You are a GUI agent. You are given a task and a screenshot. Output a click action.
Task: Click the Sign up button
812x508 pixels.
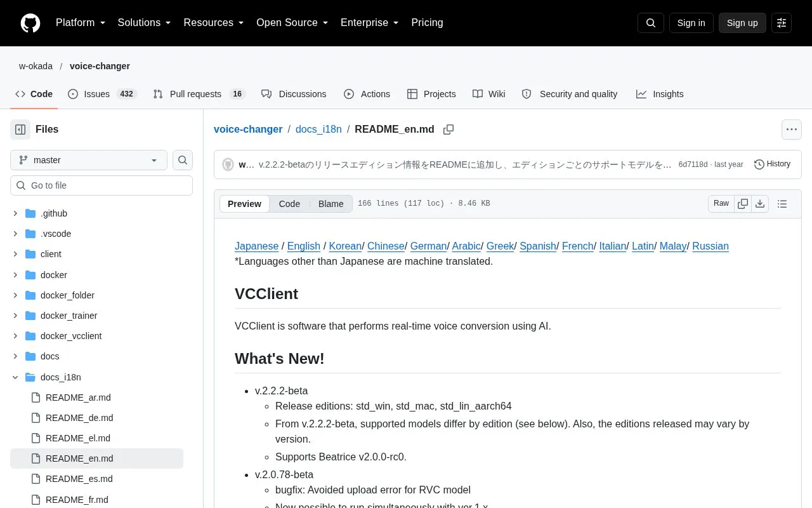742,23
